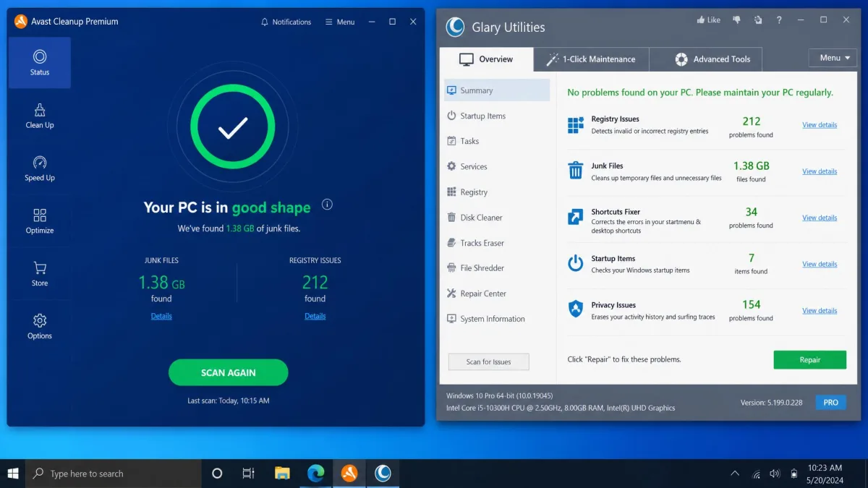Open Cortana circle in taskbar

pyautogui.click(x=217, y=474)
